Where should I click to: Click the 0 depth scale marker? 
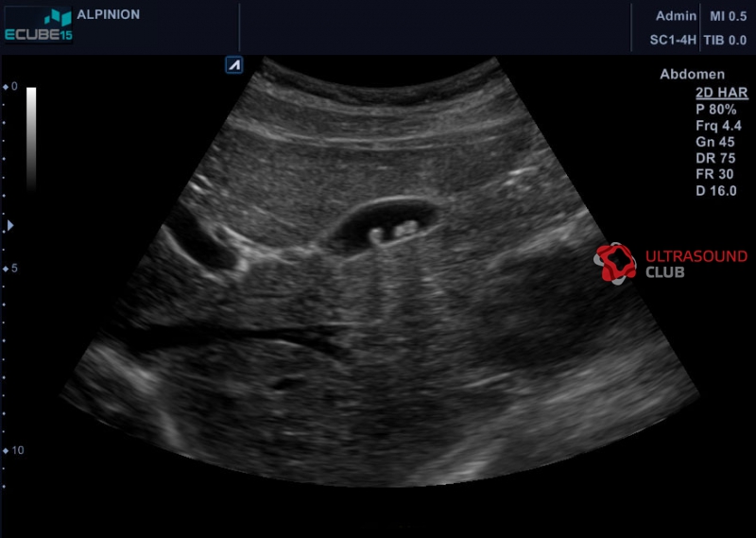10,86
